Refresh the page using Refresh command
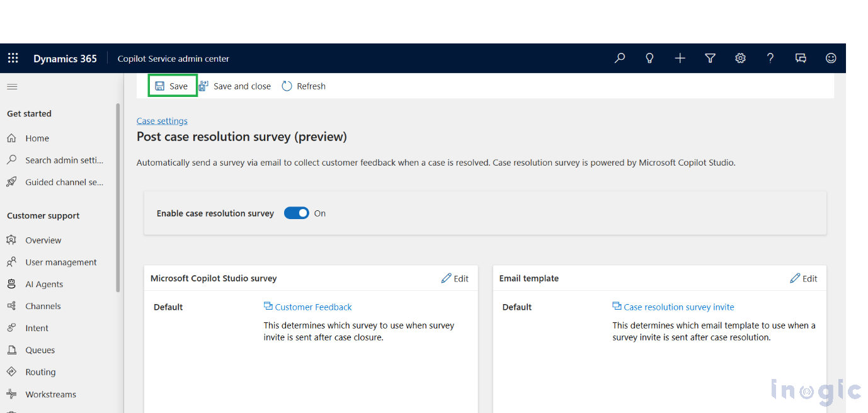Viewport: 868px width, 413px height. point(304,86)
